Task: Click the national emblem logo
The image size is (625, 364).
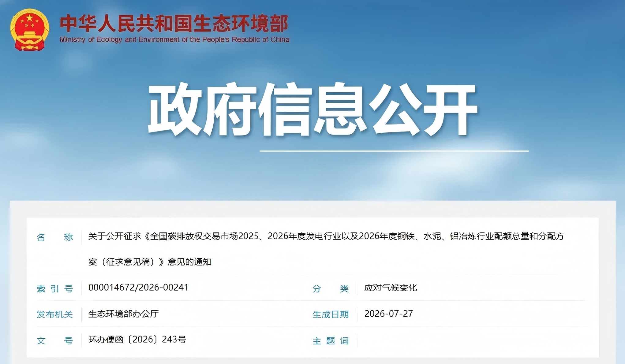Action: (x=29, y=29)
